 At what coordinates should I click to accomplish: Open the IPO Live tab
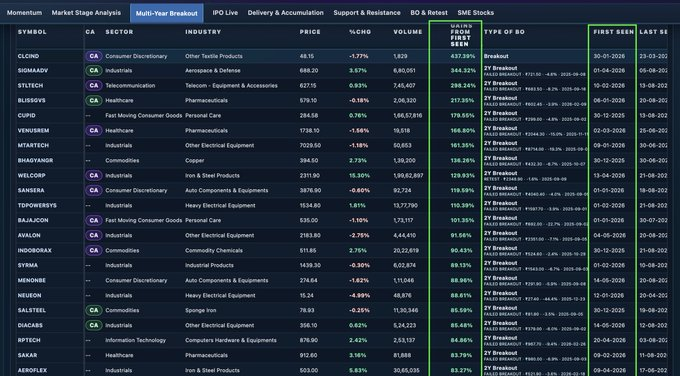point(225,13)
